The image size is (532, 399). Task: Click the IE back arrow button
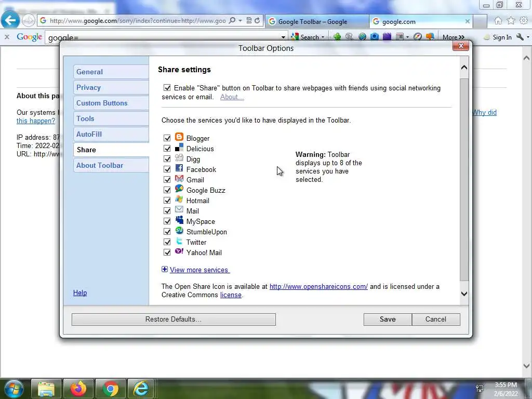click(10, 20)
